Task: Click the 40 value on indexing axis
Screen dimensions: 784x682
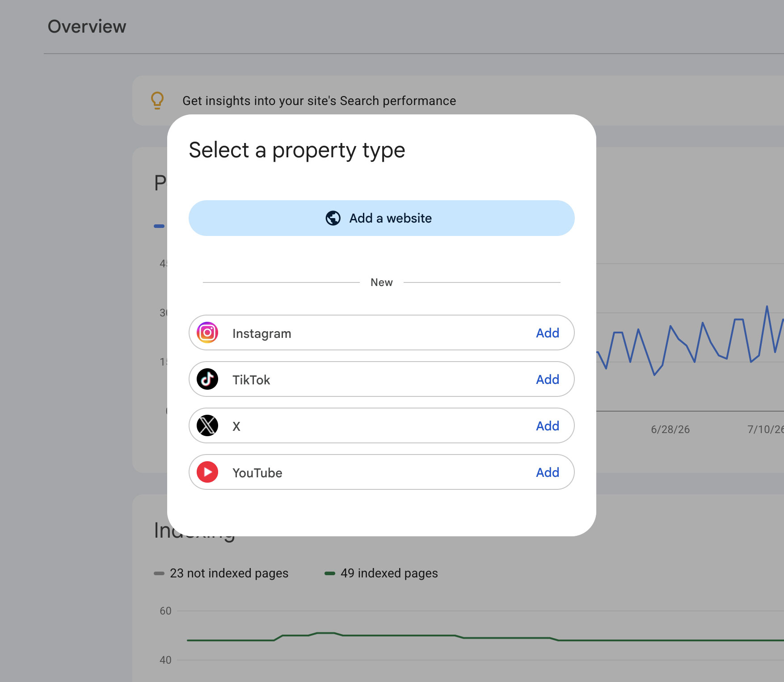Action: 165,660
